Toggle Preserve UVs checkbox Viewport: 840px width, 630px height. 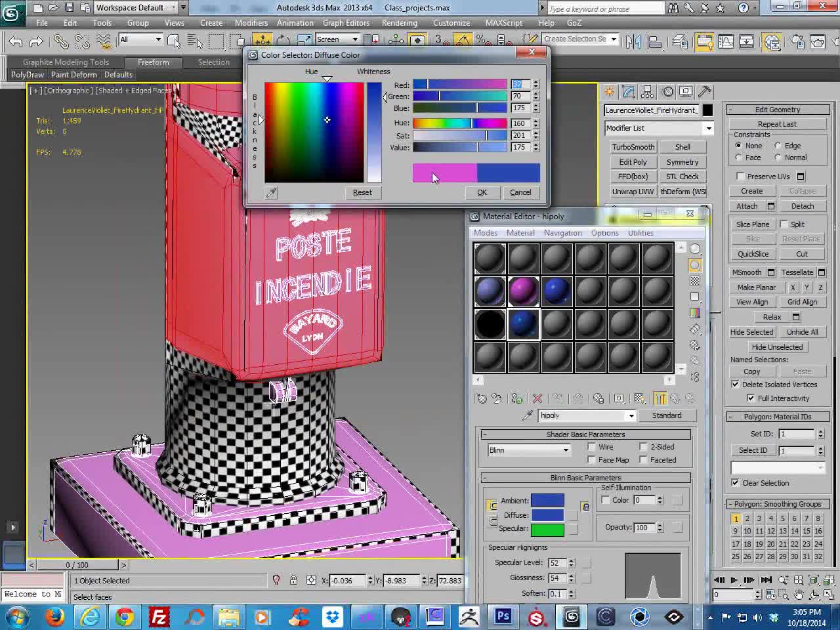[x=741, y=177]
